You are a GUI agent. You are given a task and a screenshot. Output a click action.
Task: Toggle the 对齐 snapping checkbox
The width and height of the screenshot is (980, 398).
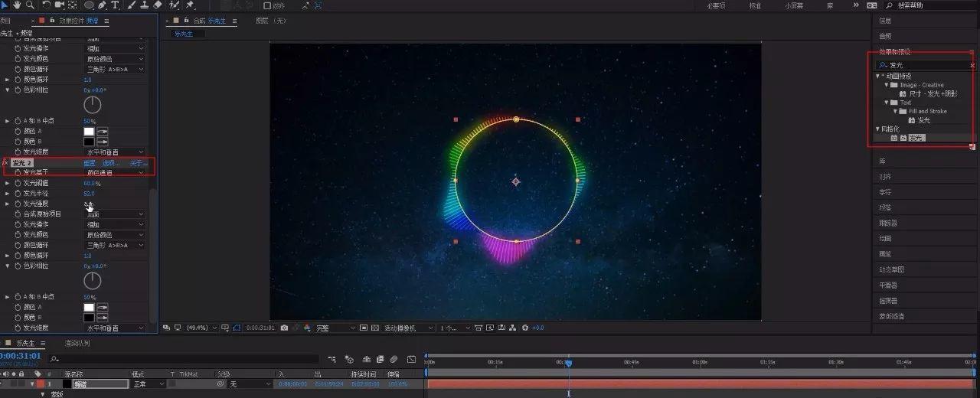[x=267, y=5]
